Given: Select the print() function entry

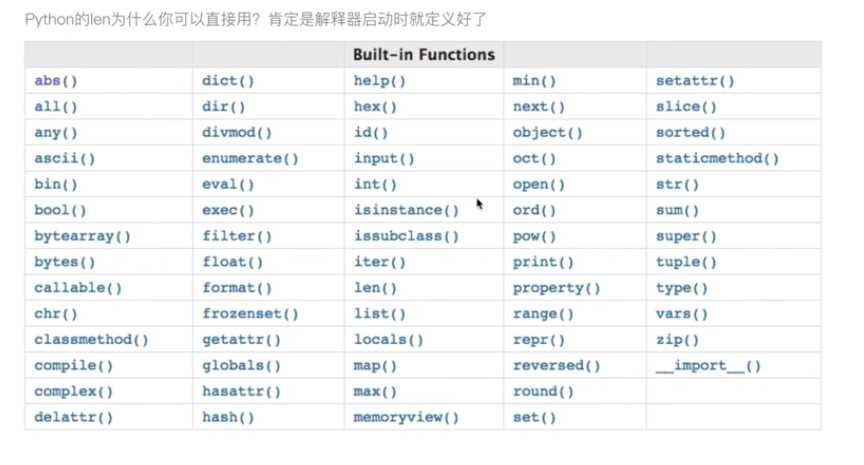Looking at the screenshot, I should (543, 262).
